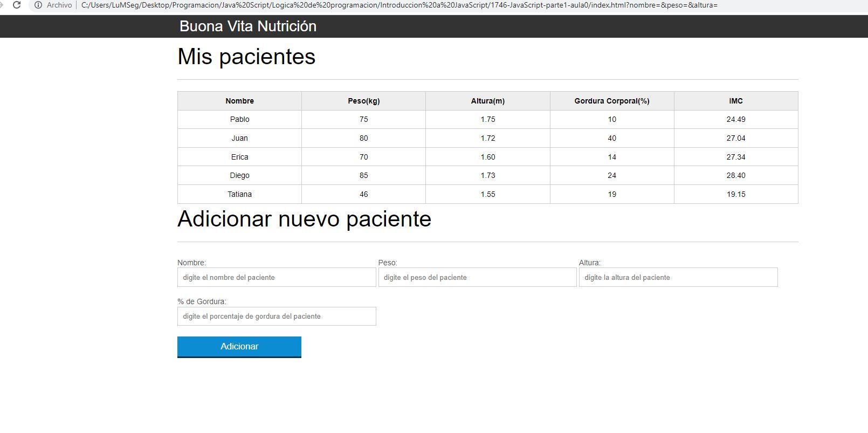Click the Altura(m) column header

point(488,101)
